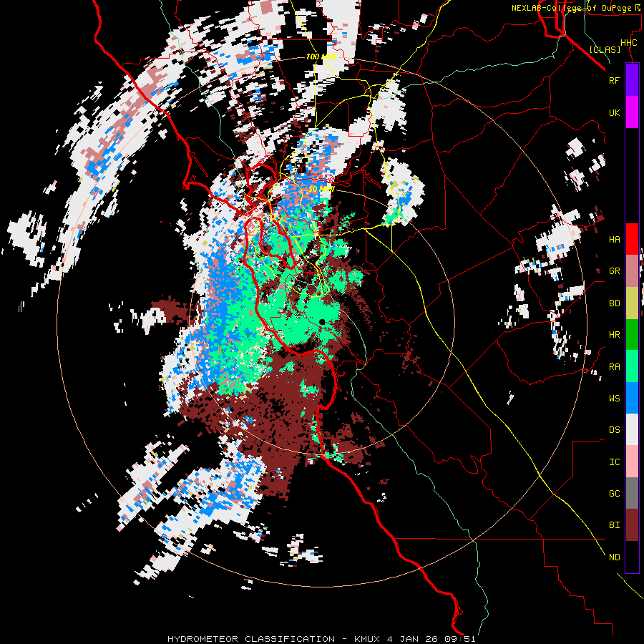Screen dimensions: 644x644
Task: Select the WS legend label
Action: point(615,399)
